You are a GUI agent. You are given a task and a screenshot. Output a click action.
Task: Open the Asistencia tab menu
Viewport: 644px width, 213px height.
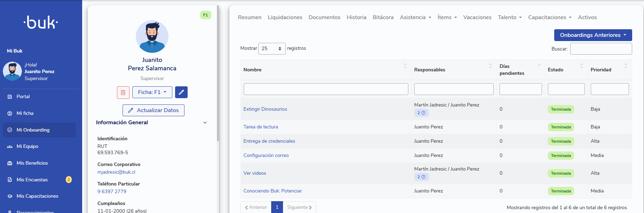click(x=415, y=17)
